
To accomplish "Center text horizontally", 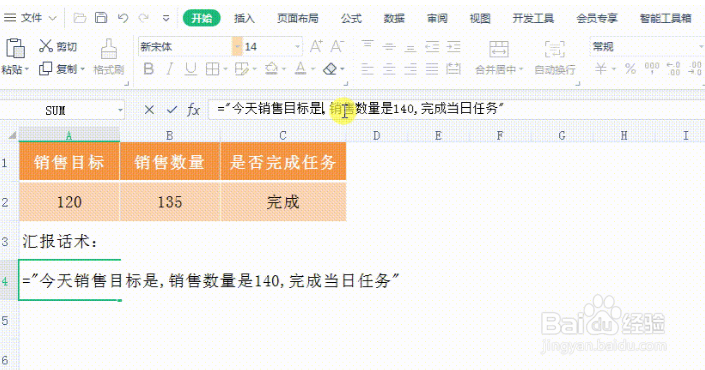I will 389,69.
